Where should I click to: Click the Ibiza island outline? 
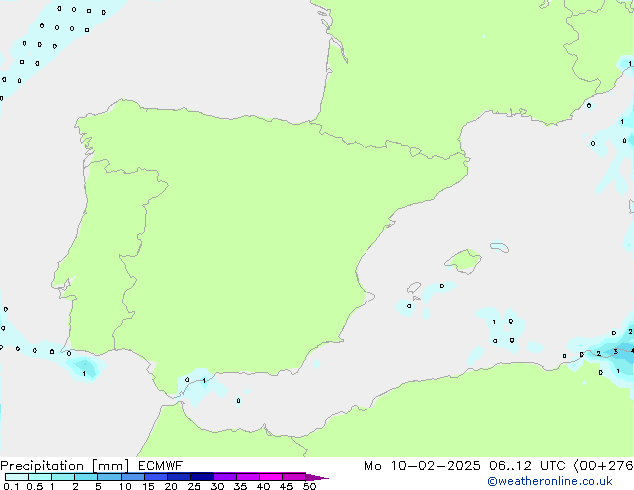point(414,288)
